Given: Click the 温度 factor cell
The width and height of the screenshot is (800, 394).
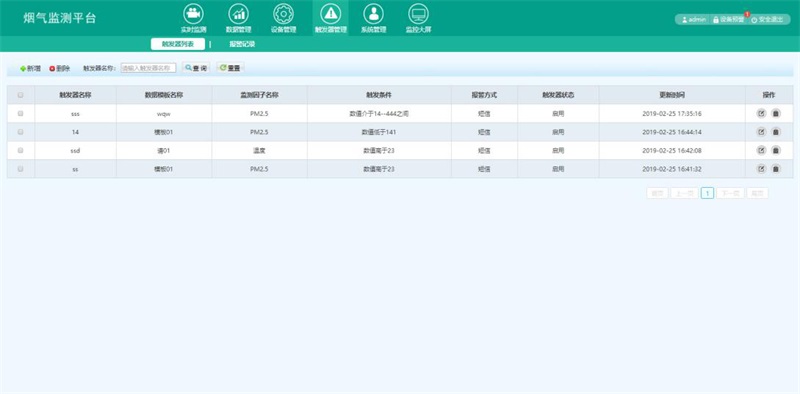Looking at the screenshot, I should tap(259, 151).
